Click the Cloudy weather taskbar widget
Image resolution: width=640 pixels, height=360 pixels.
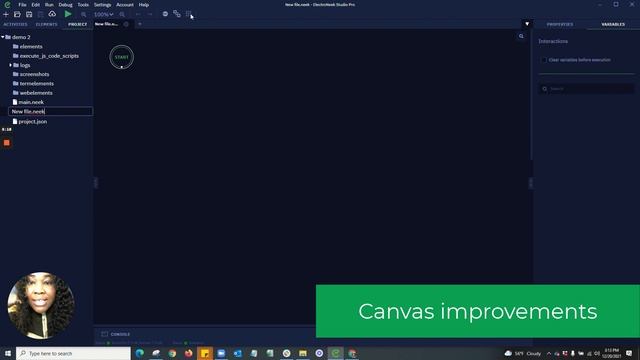coord(524,353)
